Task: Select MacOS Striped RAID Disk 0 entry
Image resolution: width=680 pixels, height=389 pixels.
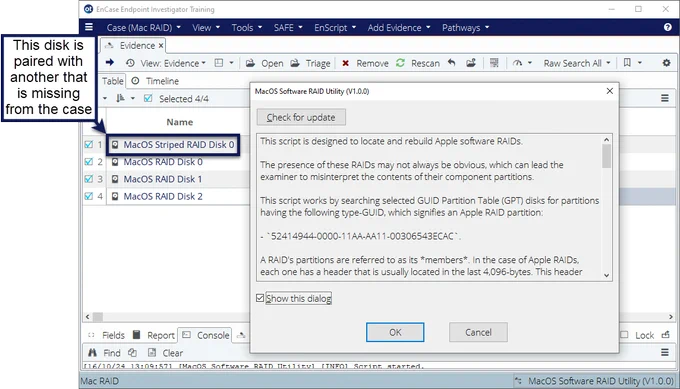Action: coord(179,144)
